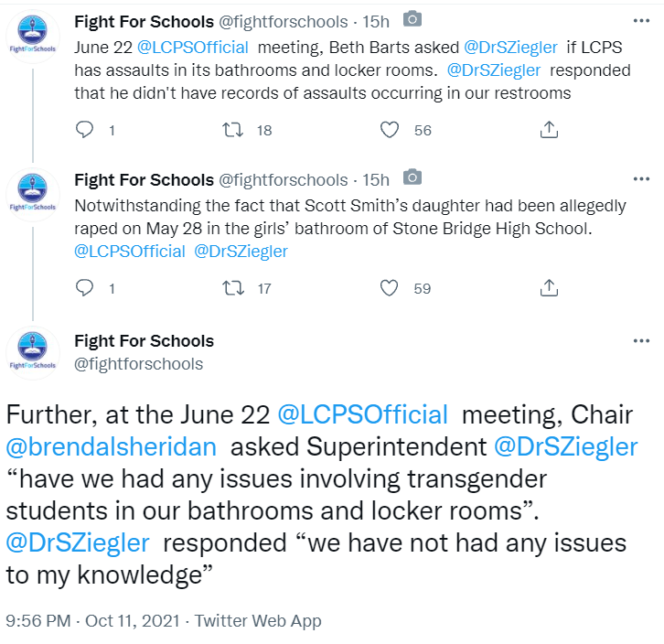Image resolution: width=664 pixels, height=644 pixels.
Task: Open @LCPSOfficial link in main tweet
Action: [362, 414]
